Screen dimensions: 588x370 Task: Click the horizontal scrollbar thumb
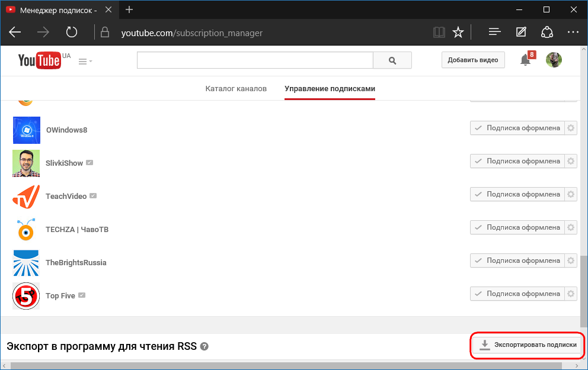pos(286,366)
